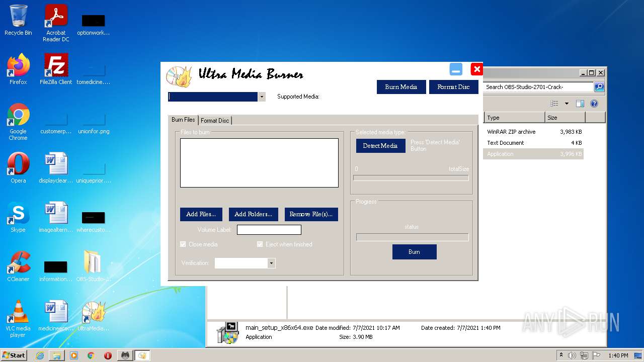Sort Explorer list by Size column
The width and height of the screenshot is (644, 362).
point(565,118)
